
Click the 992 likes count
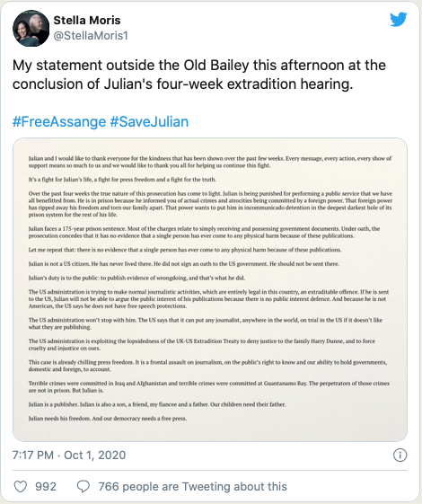(46, 487)
